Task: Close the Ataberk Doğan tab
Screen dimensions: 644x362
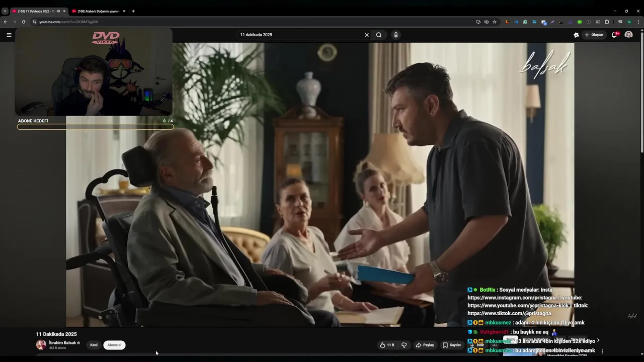Action: (124, 11)
